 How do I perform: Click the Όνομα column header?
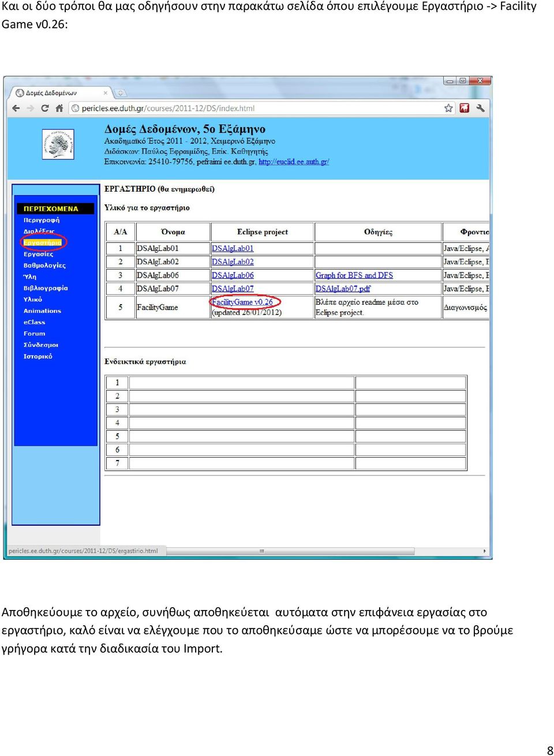tap(173, 232)
